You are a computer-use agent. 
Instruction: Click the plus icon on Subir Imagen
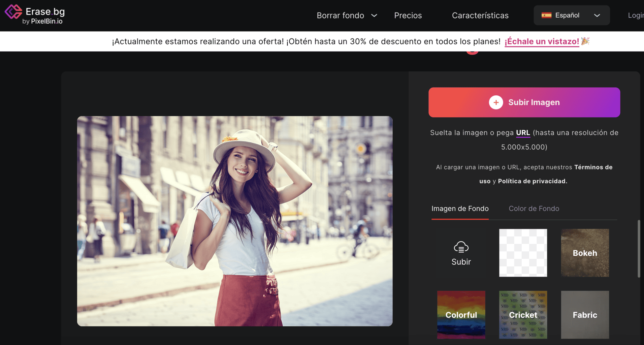(x=496, y=102)
